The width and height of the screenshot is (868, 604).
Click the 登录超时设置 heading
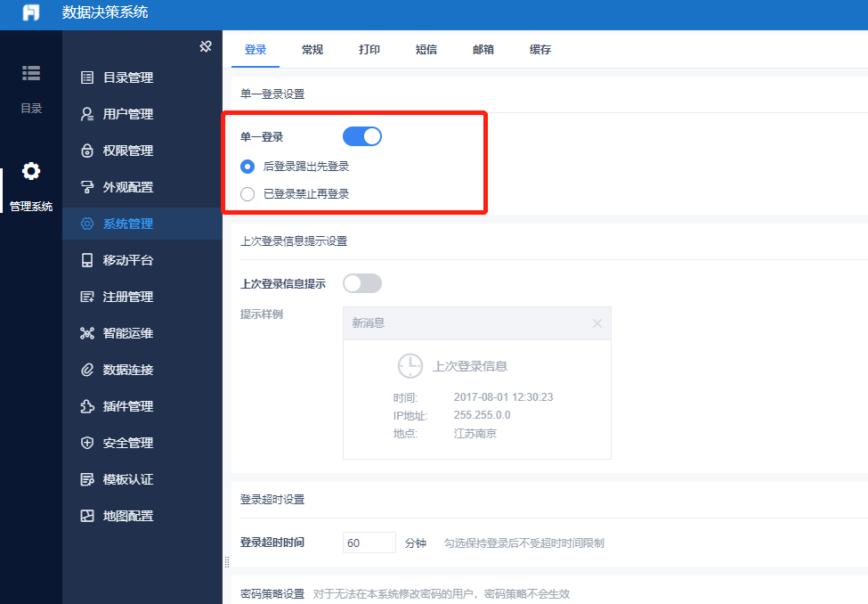click(x=272, y=499)
